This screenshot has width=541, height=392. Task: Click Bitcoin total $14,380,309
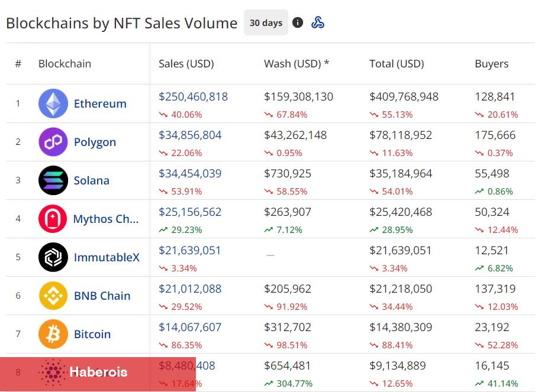coord(401,327)
